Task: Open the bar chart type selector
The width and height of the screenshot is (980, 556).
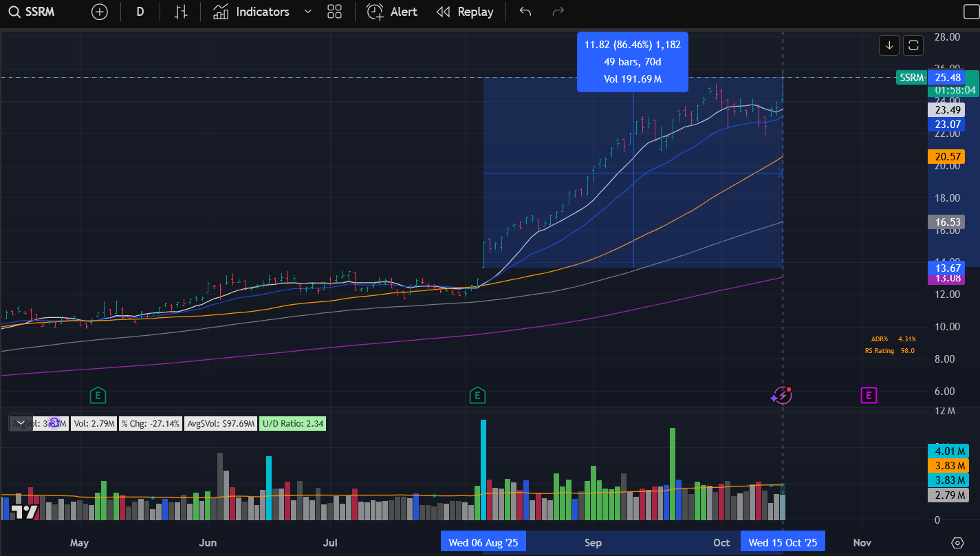Action: coord(181,12)
